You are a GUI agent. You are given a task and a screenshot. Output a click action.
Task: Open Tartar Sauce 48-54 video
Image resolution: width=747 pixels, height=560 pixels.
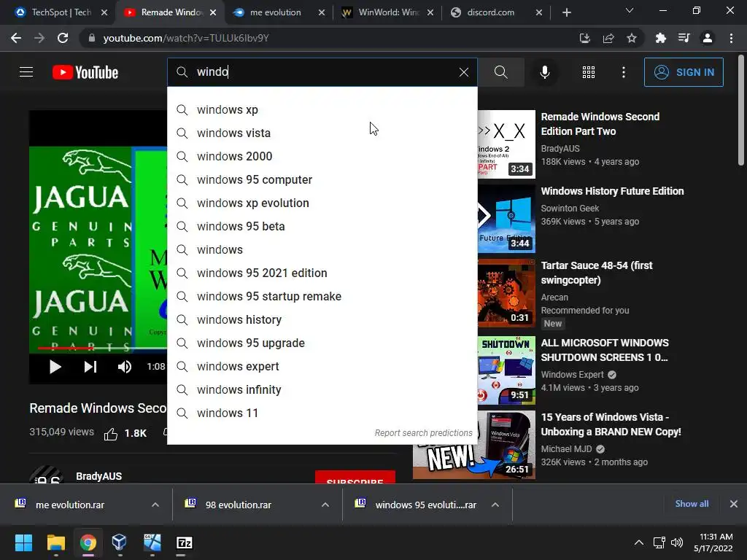coord(597,273)
